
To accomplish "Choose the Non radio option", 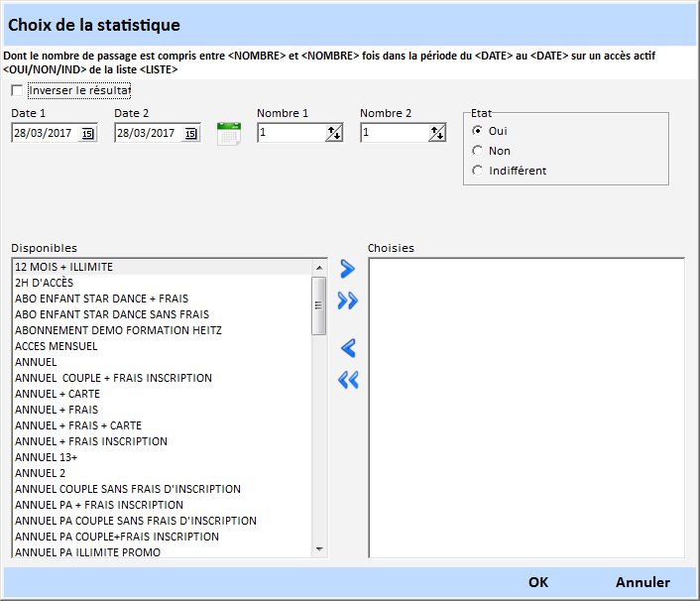I will [478, 151].
